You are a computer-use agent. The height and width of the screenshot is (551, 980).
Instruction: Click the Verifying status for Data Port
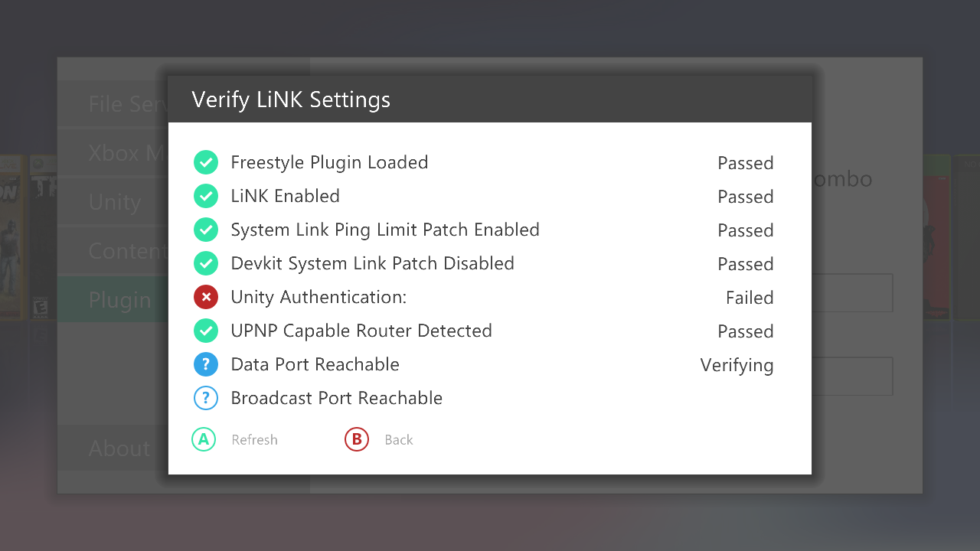click(x=737, y=365)
